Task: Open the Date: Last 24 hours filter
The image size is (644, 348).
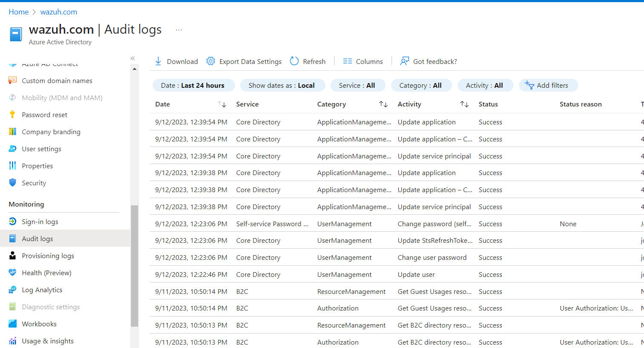Action: click(x=193, y=85)
